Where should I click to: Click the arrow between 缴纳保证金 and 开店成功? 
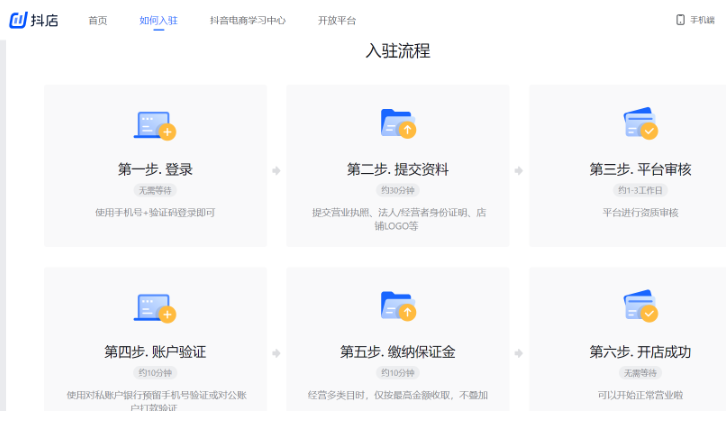519,353
